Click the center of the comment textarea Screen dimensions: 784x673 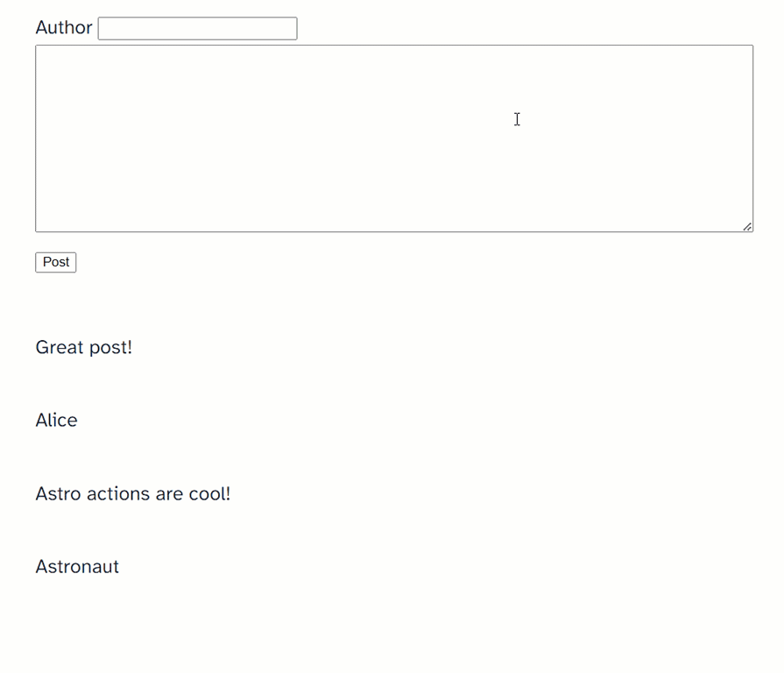pos(394,138)
